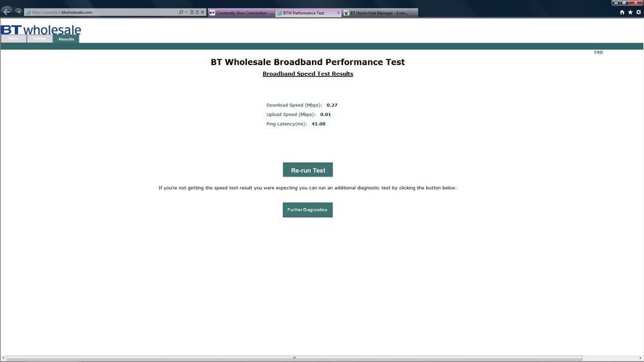The height and width of the screenshot is (362, 644).
Task: Open the Testing site tab
Action: (x=39, y=39)
